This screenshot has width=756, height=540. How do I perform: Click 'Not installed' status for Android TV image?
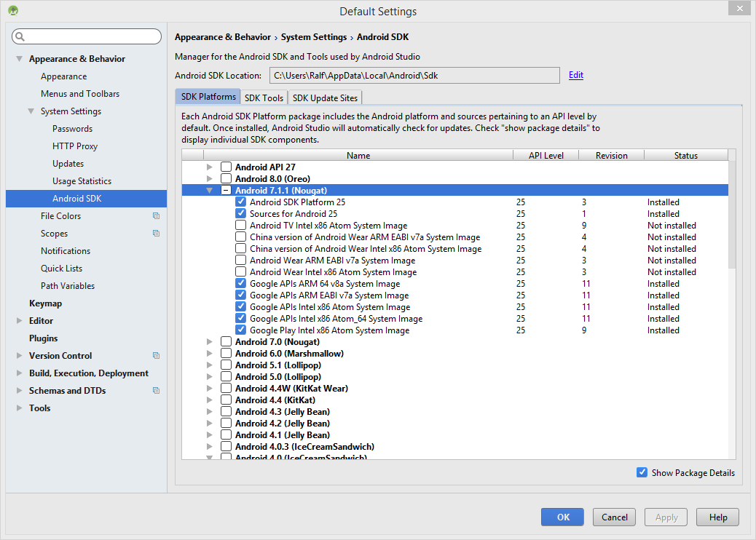coord(672,226)
